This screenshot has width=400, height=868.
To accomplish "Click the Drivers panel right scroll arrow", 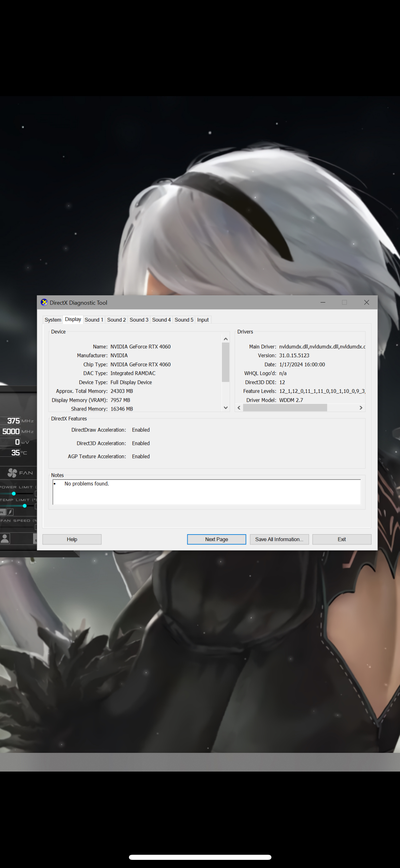I will point(361,408).
